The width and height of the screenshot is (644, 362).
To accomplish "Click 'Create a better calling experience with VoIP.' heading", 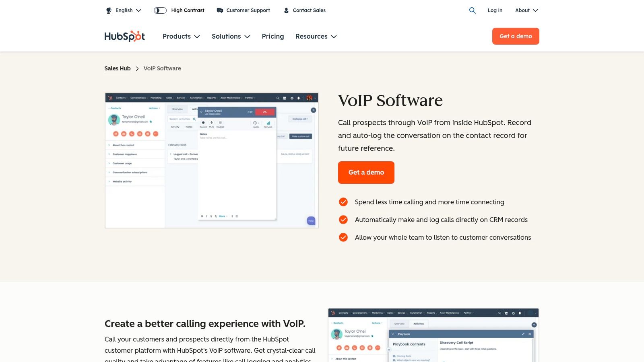I will [205, 324].
